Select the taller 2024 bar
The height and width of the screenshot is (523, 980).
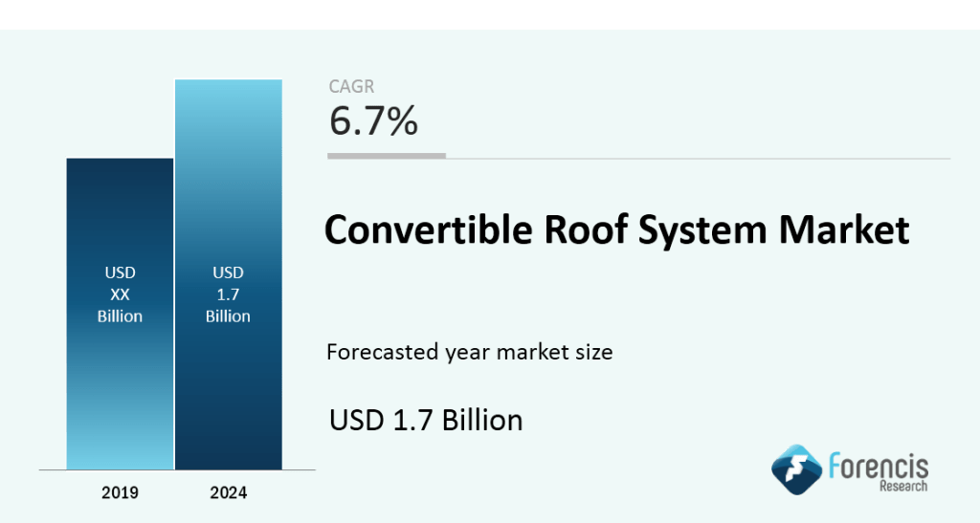(228, 382)
